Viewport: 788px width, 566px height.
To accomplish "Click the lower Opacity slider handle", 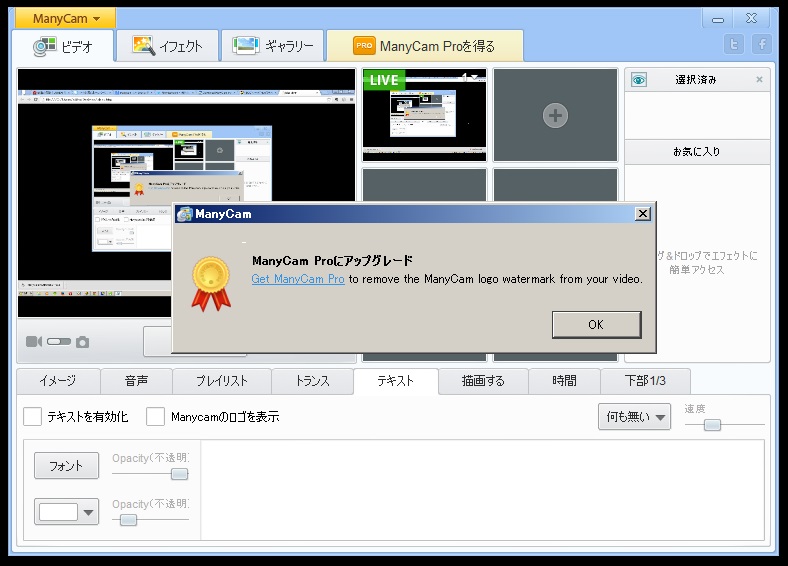I will (x=128, y=520).
